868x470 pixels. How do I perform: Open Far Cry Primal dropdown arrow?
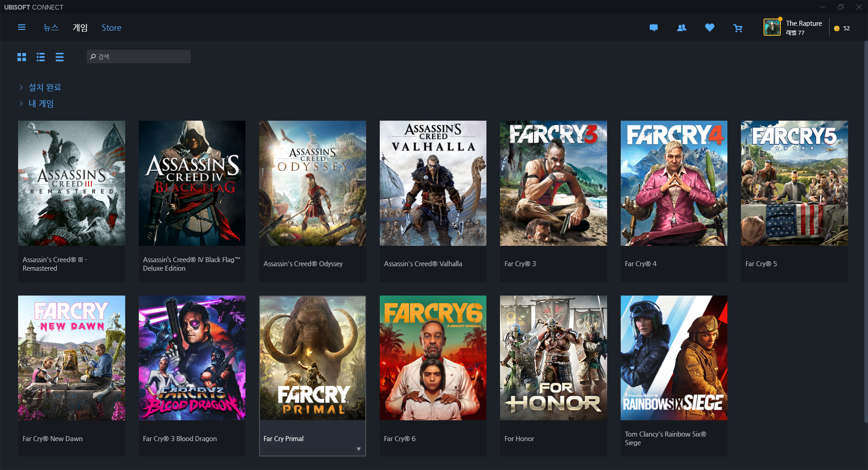pyautogui.click(x=359, y=449)
